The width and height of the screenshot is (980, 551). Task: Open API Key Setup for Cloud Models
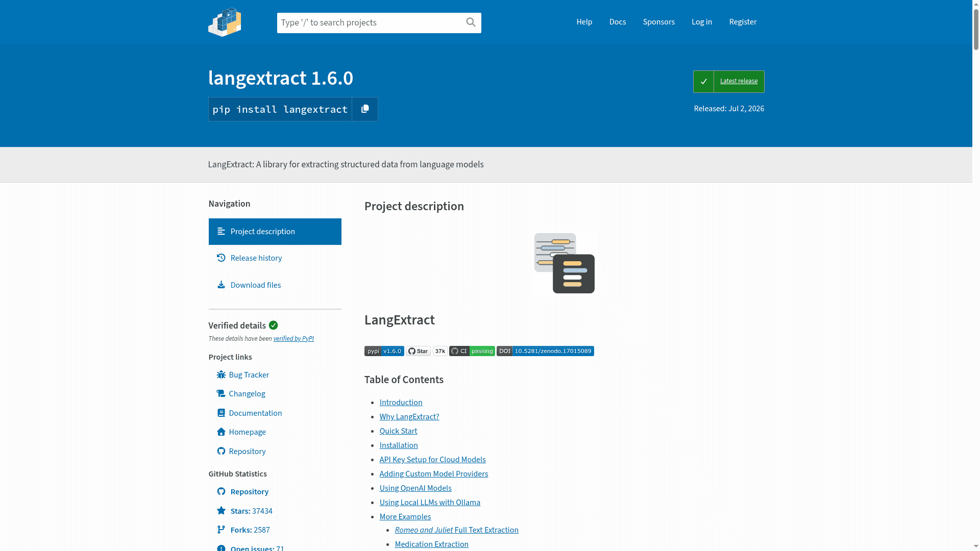tap(433, 460)
